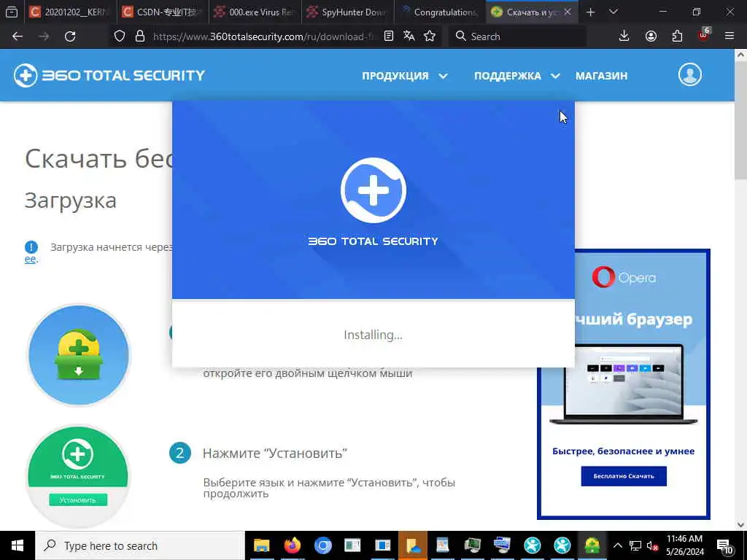Viewport: 747px width, 560px height.
Task: Open the notification center with 10 badge
Action: point(725,545)
